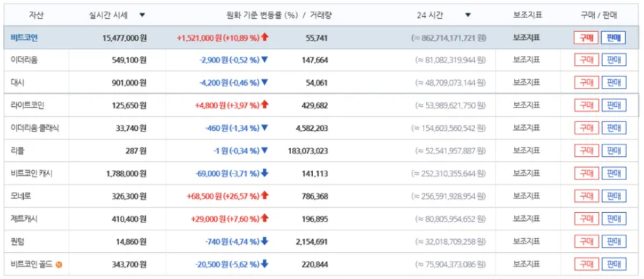Image resolution: width=644 pixels, height=279 pixels.
Task: Click the 원화 기준 변동률 (%) header
Action: [261, 15]
